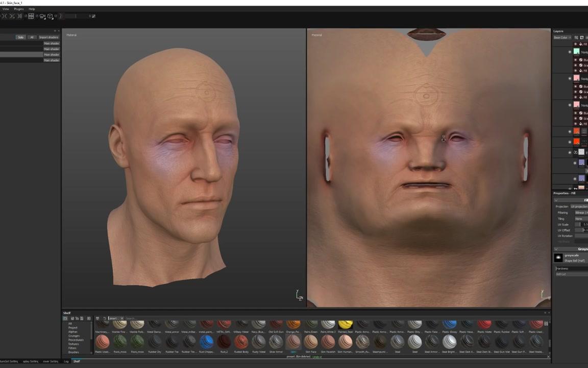Click the viewport layout grid icon in the toolbar
This screenshot has width=588, height=368.
31,16
